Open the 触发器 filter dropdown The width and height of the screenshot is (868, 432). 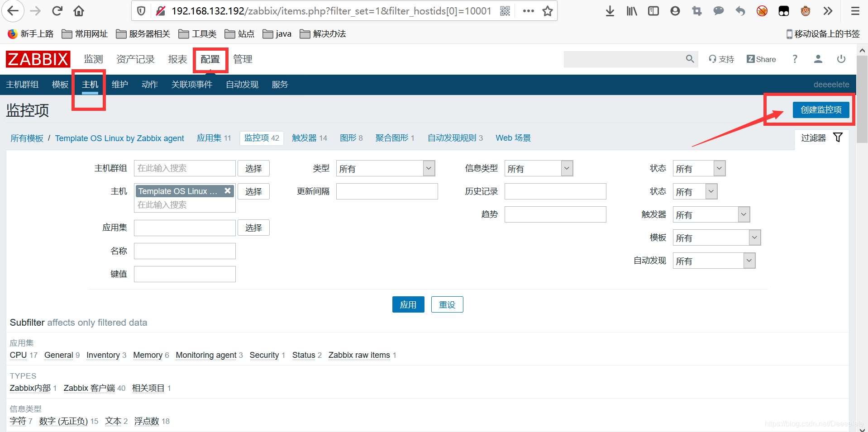tap(711, 215)
